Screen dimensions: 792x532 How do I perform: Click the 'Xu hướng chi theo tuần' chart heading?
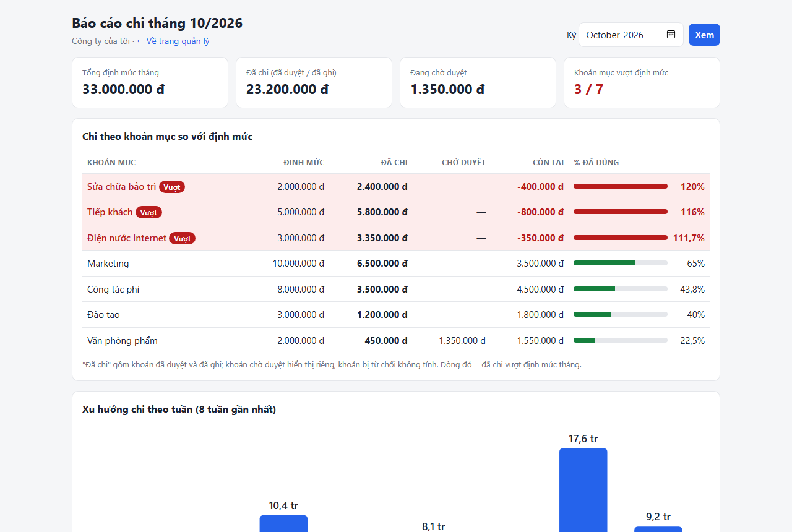coord(179,410)
